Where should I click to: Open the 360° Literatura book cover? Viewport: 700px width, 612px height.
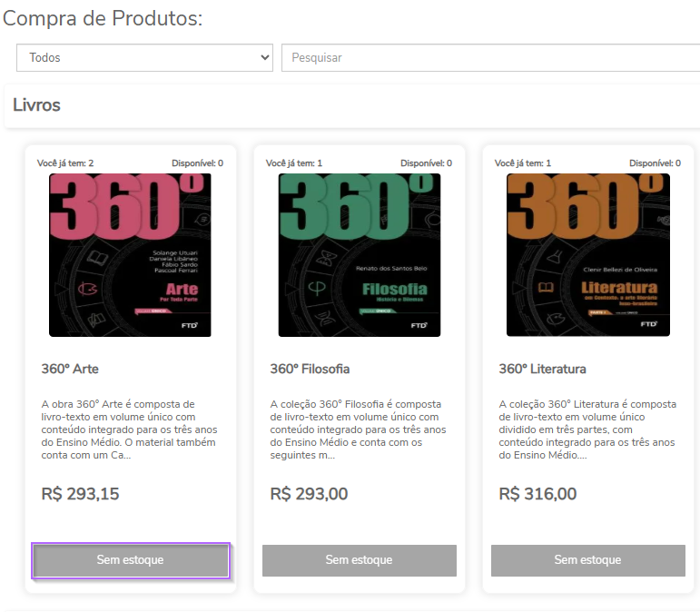[x=587, y=255]
